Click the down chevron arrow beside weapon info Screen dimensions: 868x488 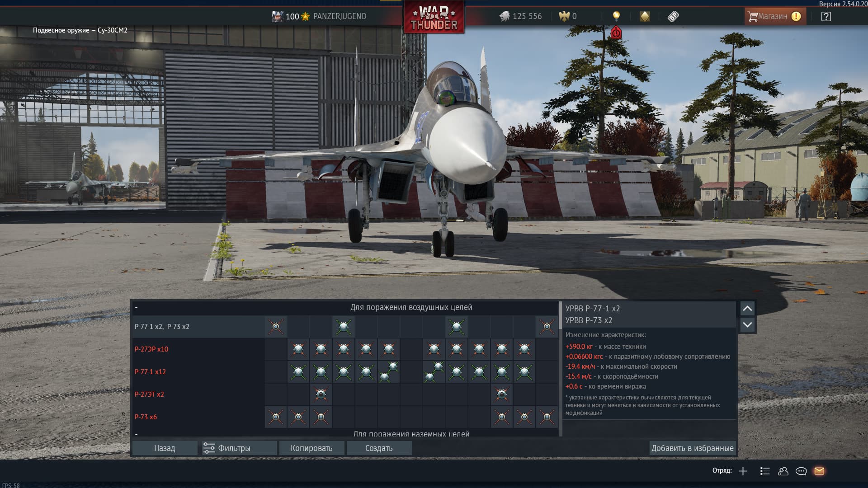click(747, 325)
